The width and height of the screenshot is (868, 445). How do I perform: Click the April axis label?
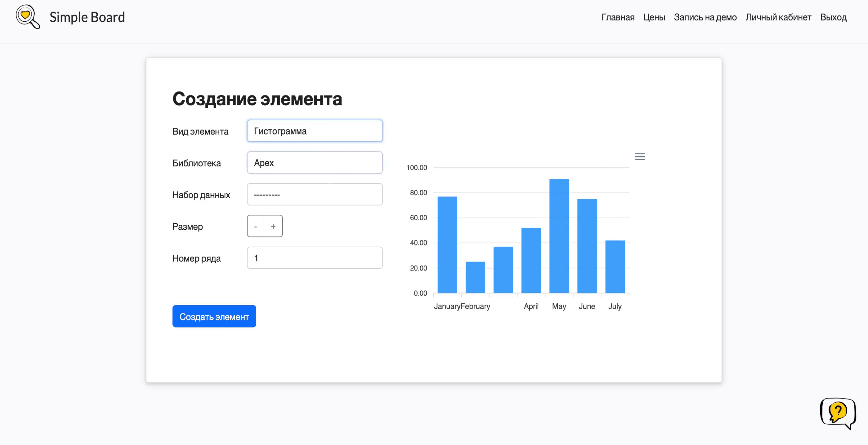(x=531, y=306)
